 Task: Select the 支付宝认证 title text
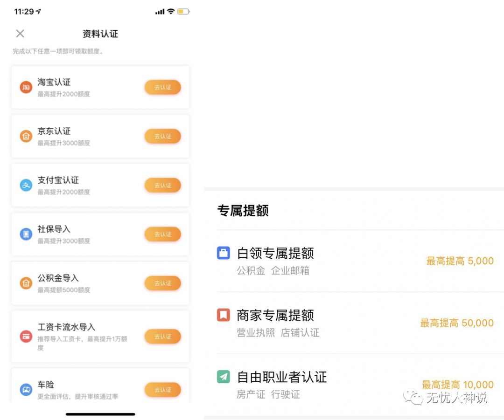point(58,180)
